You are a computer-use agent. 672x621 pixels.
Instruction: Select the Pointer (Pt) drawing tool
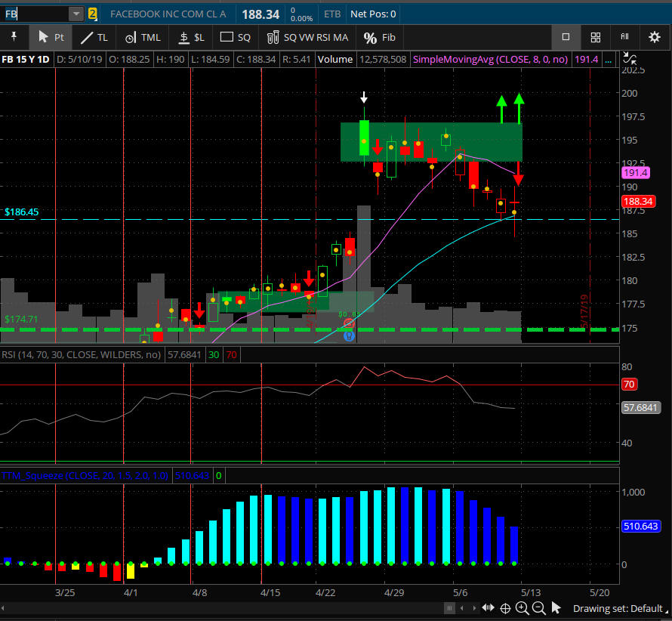point(50,37)
